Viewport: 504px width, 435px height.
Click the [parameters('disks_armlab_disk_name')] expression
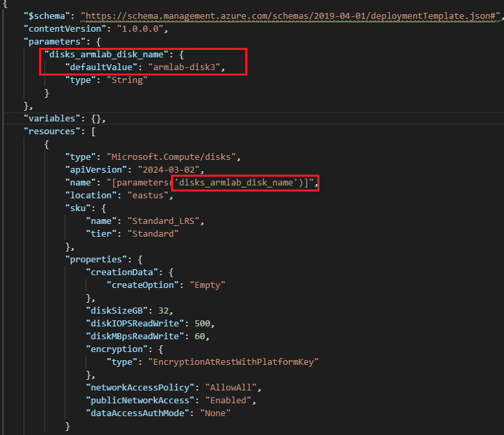pos(210,183)
